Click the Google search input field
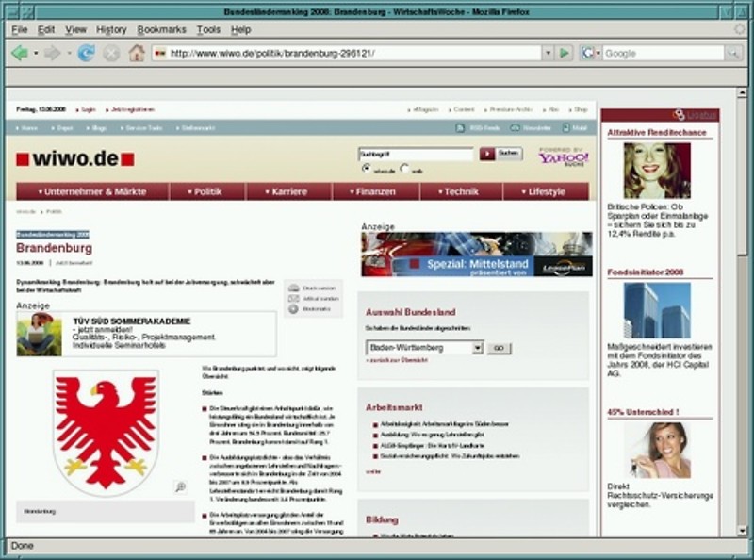Image resolution: width=754 pixels, height=560 pixels. (x=664, y=54)
